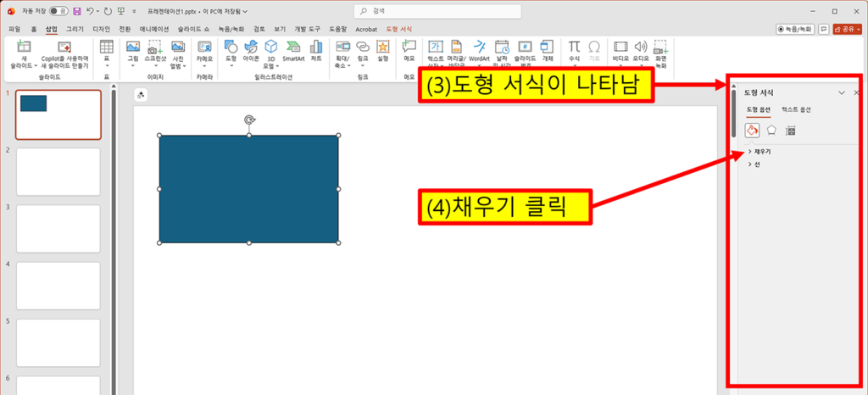Select the blue rectangle shape on slide
Image resolution: width=868 pixels, height=395 pixels.
(248, 189)
